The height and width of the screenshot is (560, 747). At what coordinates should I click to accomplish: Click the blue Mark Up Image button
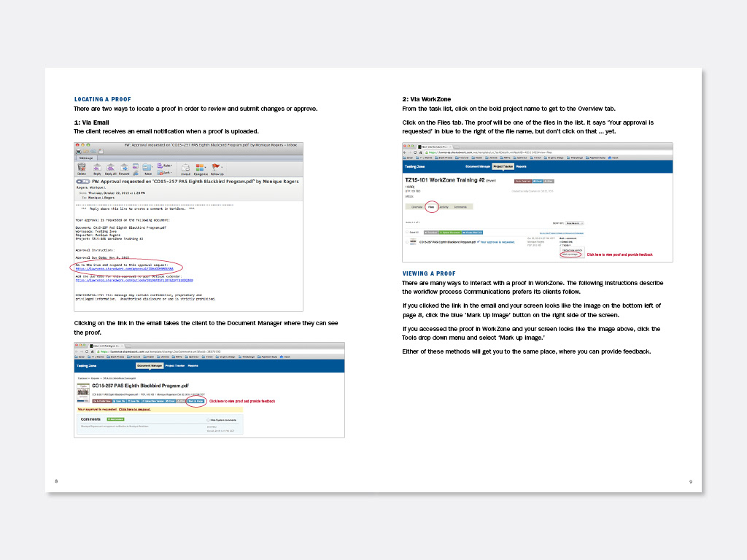196,401
